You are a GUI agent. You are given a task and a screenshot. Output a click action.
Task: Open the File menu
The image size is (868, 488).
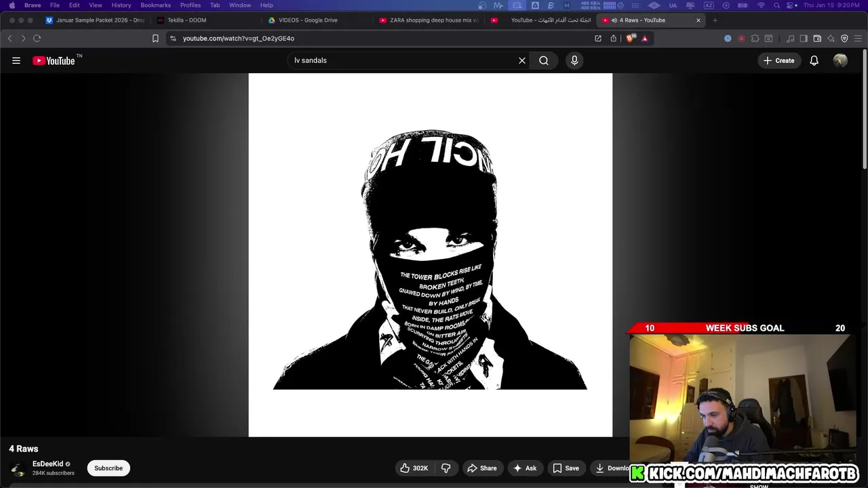55,5
